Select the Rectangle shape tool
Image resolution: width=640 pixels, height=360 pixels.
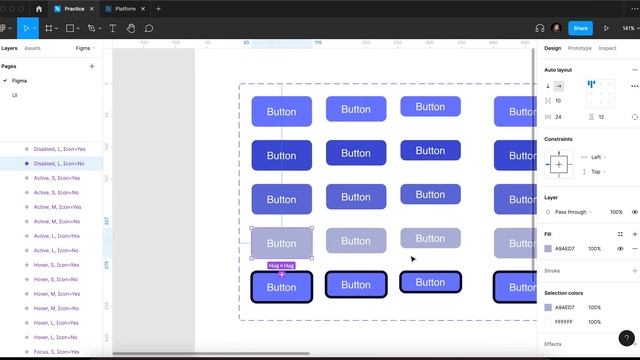(x=70, y=28)
